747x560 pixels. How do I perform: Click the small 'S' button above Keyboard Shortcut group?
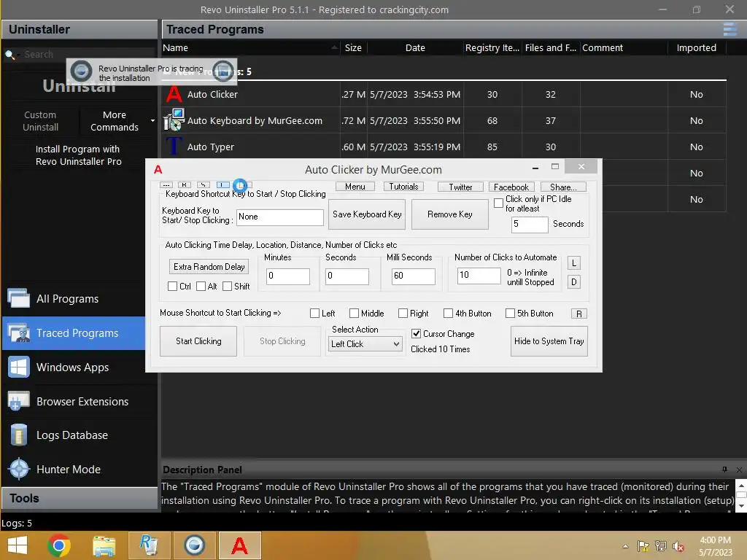(204, 184)
